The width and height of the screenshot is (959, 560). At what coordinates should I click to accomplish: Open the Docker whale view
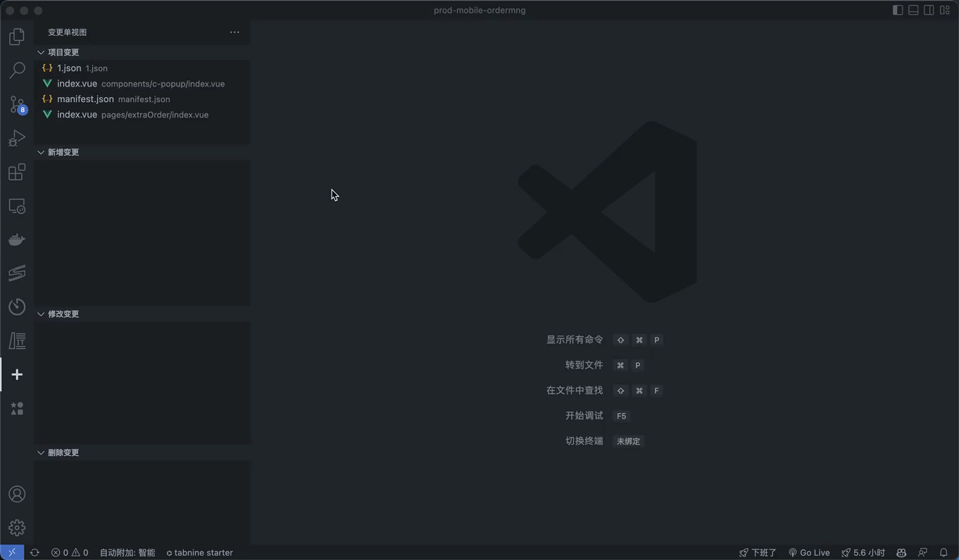(17, 239)
